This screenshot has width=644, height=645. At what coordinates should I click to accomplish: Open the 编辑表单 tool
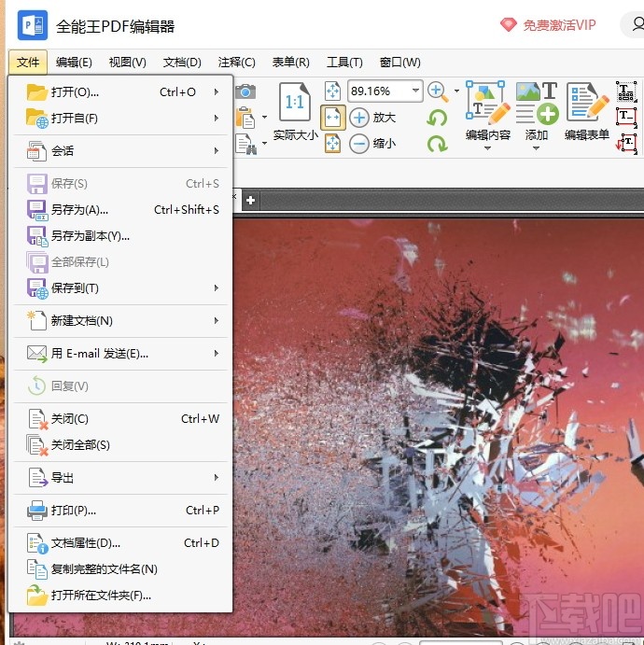point(587,111)
